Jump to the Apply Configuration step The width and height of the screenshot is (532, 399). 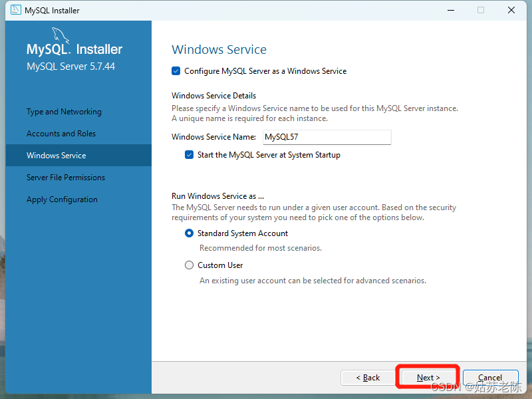(62, 199)
